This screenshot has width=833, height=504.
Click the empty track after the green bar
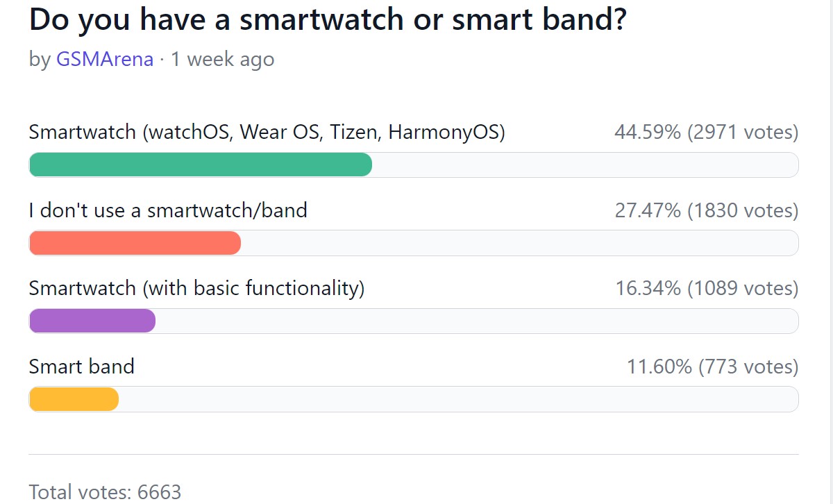point(585,165)
